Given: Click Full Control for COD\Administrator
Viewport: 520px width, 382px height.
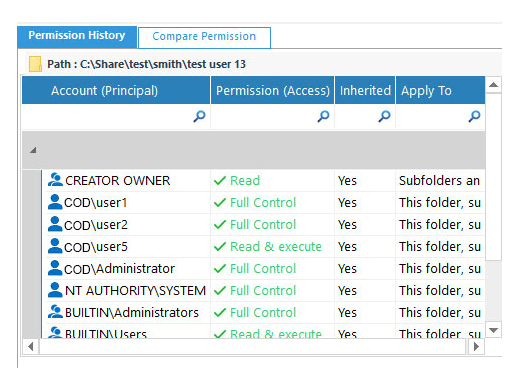Looking at the screenshot, I should [263, 269].
